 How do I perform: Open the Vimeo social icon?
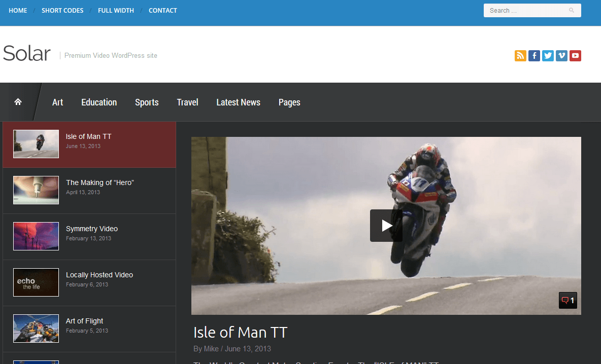561,55
